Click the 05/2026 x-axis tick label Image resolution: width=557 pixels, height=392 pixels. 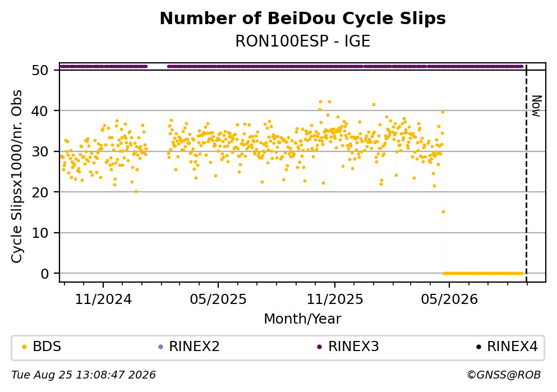point(449,299)
